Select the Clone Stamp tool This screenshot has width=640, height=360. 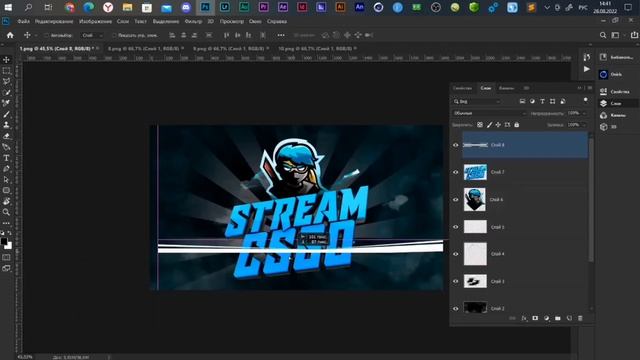pos(6,125)
